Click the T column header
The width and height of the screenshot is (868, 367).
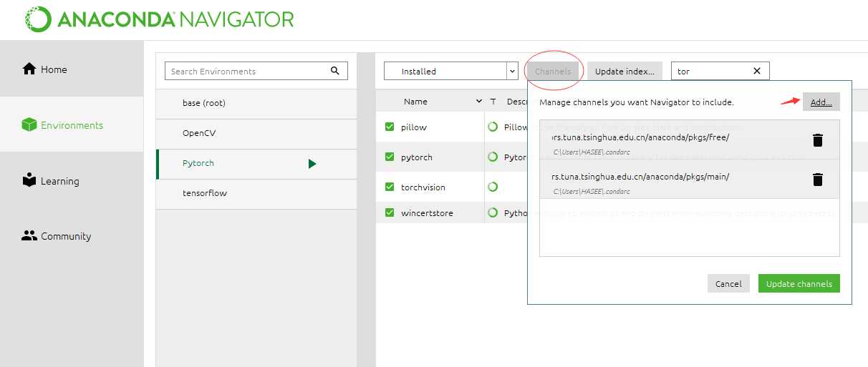coord(493,102)
